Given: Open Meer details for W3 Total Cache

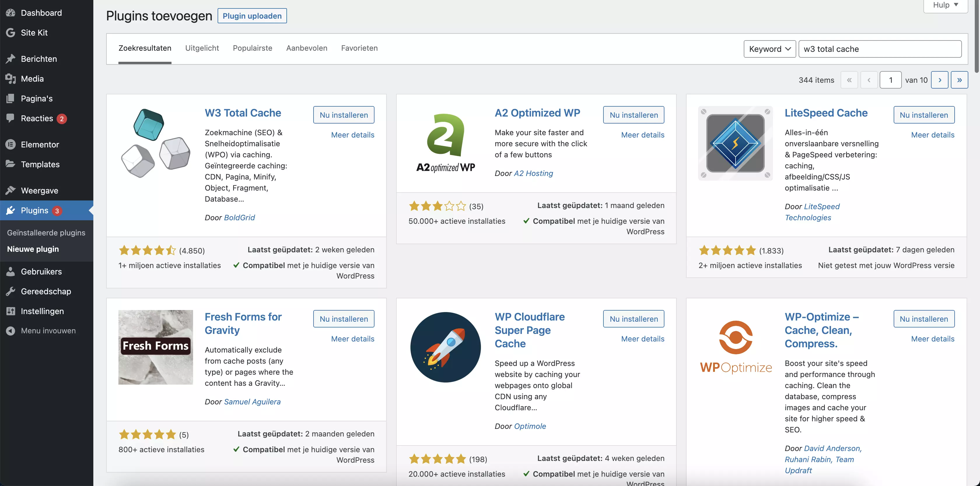Looking at the screenshot, I should (x=353, y=135).
